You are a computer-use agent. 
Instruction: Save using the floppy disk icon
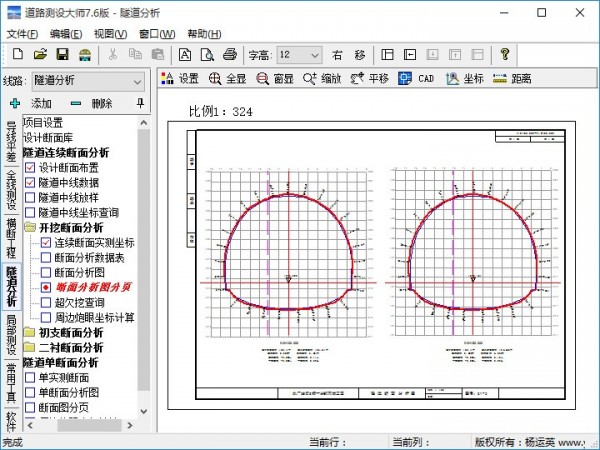coord(62,54)
